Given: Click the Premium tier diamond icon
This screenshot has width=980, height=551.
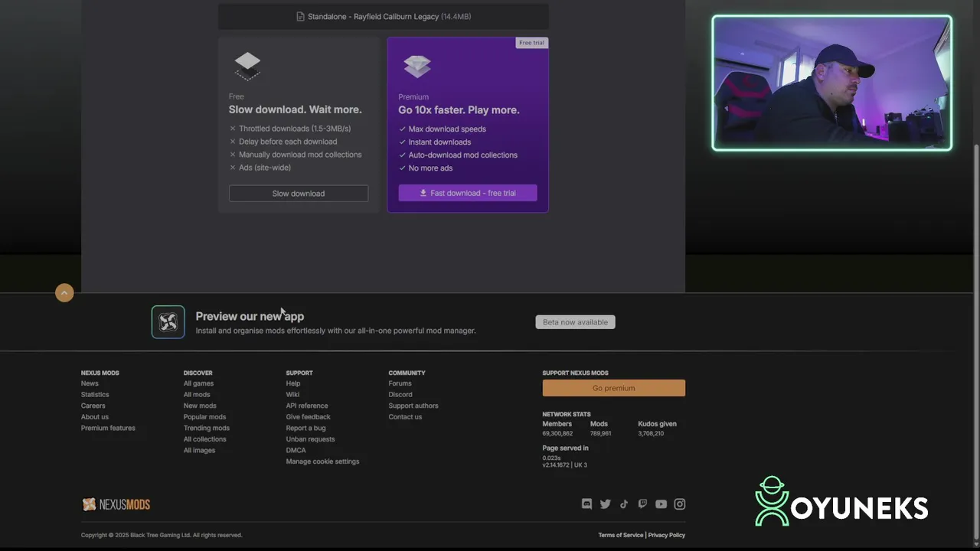Looking at the screenshot, I should (417, 67).
